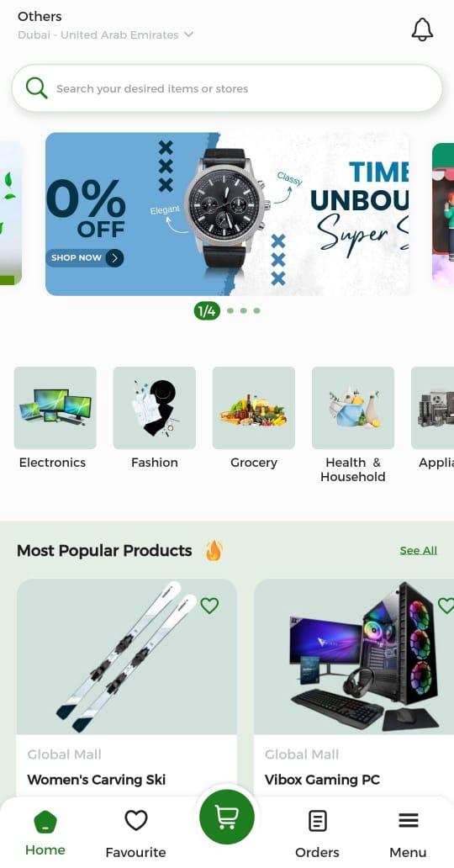Image resolution: width=454 pixels, height=868 pixels.
Task: Open the Menu tab
Action: [x=408, y=834]
